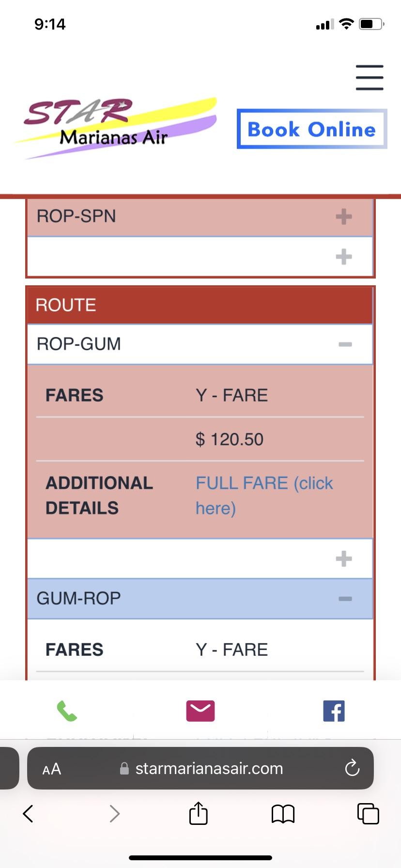Open Safari bookmarks book icon
Screen dimensions: 401x868
[283, 814]
